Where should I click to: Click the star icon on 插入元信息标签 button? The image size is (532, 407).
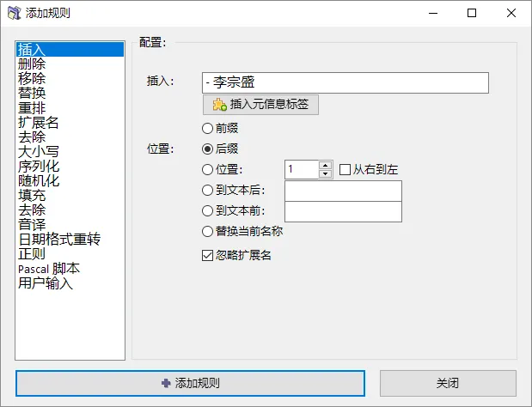point(219,105)
